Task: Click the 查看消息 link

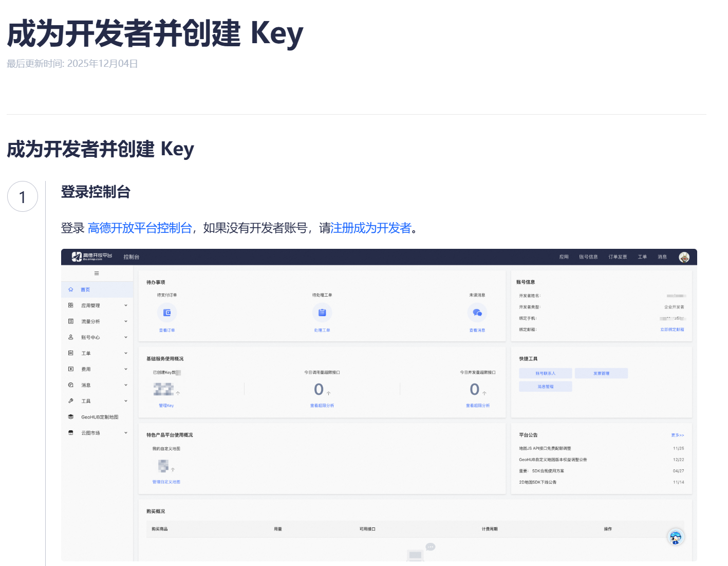Action: click(x=477, y=331)
